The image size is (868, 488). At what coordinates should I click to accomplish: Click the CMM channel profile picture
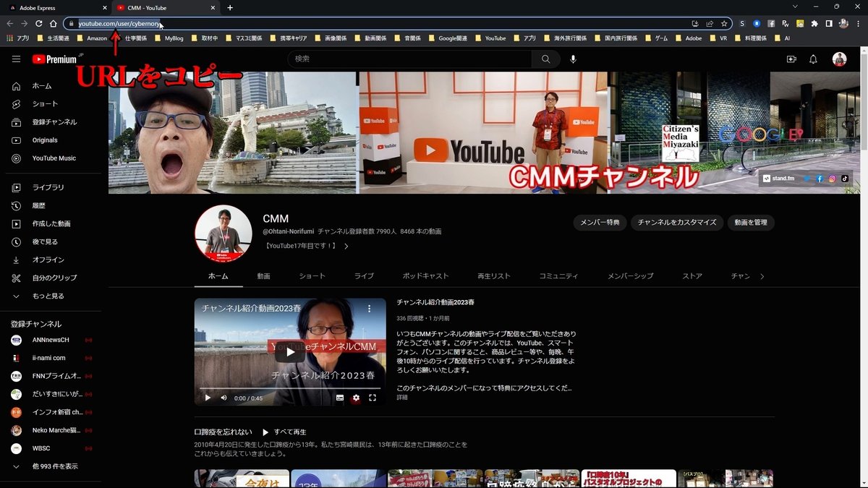223,233
